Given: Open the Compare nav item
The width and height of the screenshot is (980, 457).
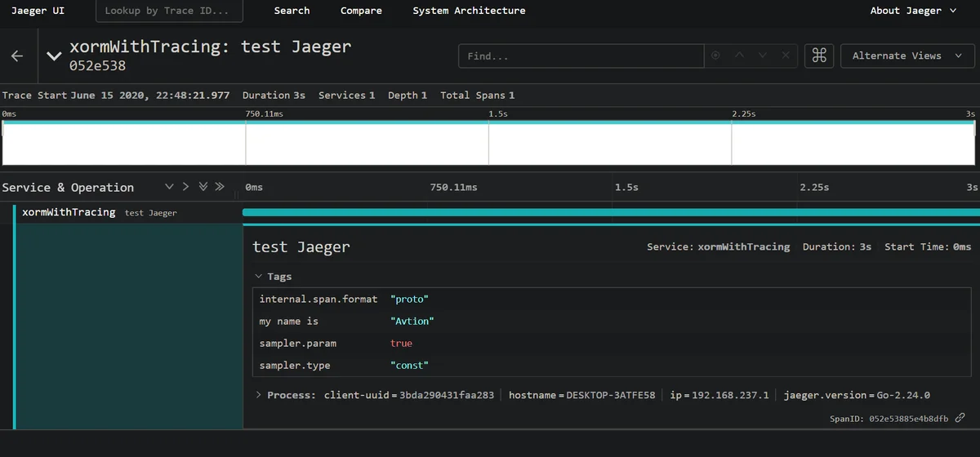Looking at the screenshot, I should click(361, 11).
